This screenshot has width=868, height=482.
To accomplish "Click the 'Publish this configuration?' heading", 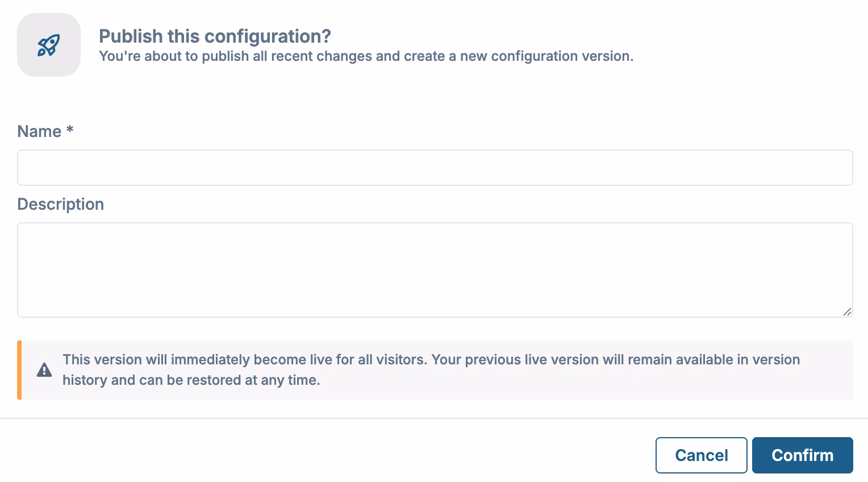I will 214,36.
